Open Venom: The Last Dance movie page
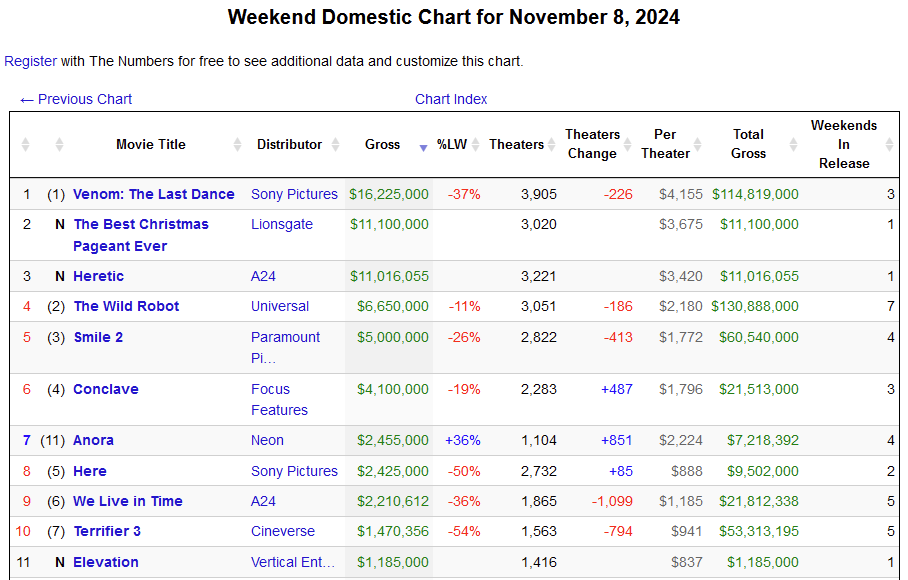Screen dimensions: 908x580 [x=154, y=194]
